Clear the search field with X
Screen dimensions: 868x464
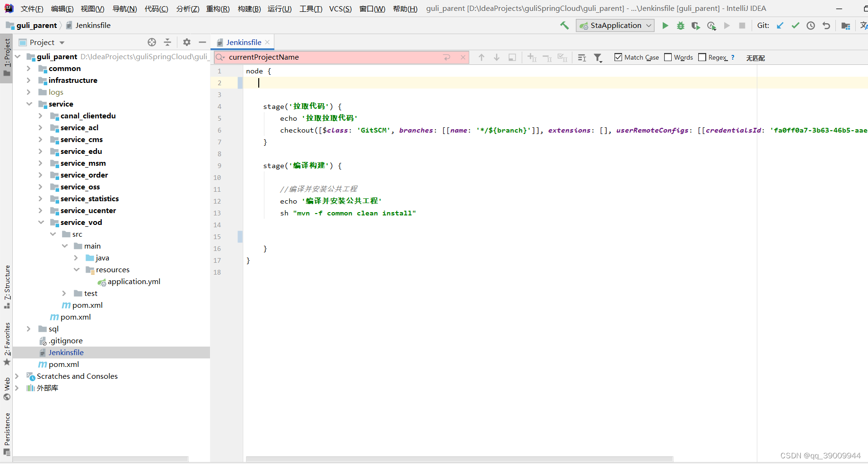(x=463, y=57)
